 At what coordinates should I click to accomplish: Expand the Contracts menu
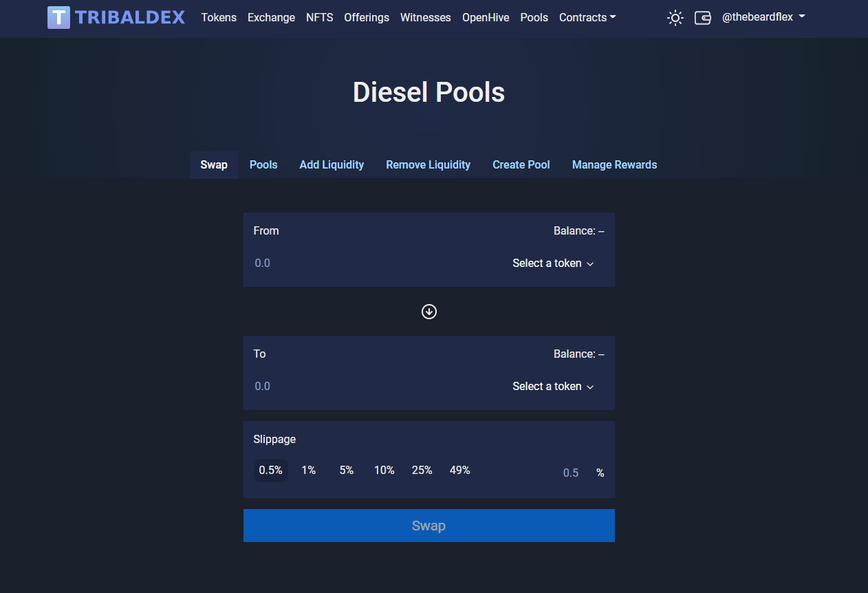[x=587, y=18]
